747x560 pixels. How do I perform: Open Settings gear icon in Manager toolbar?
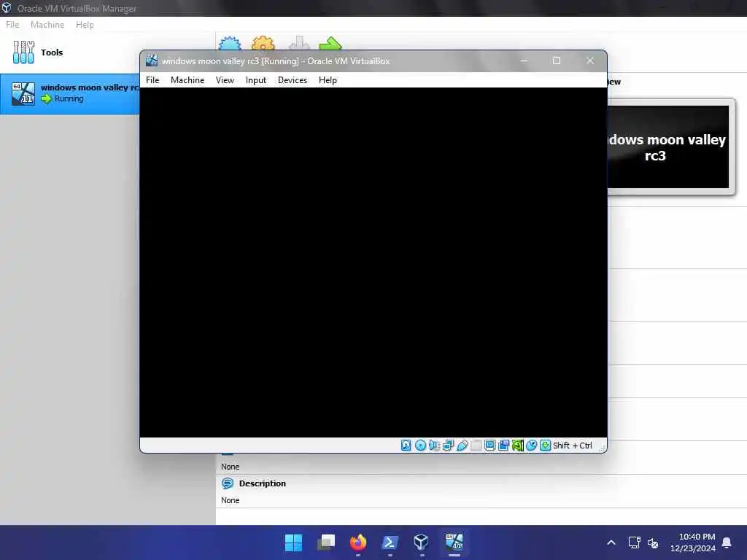[263, 43]
